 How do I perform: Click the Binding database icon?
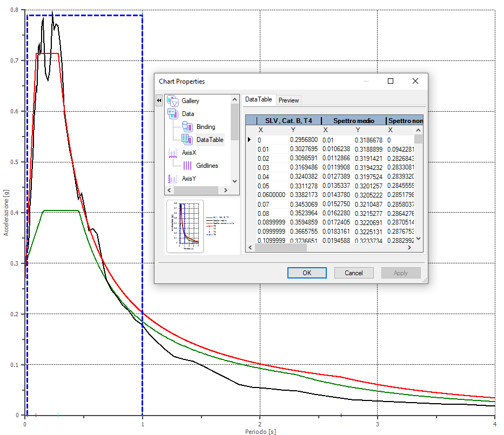point(187,126)
